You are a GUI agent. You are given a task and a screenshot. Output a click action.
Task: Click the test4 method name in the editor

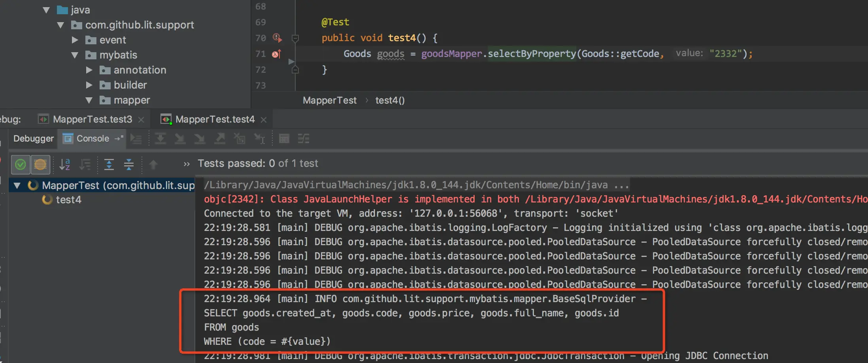pos(402,38)
